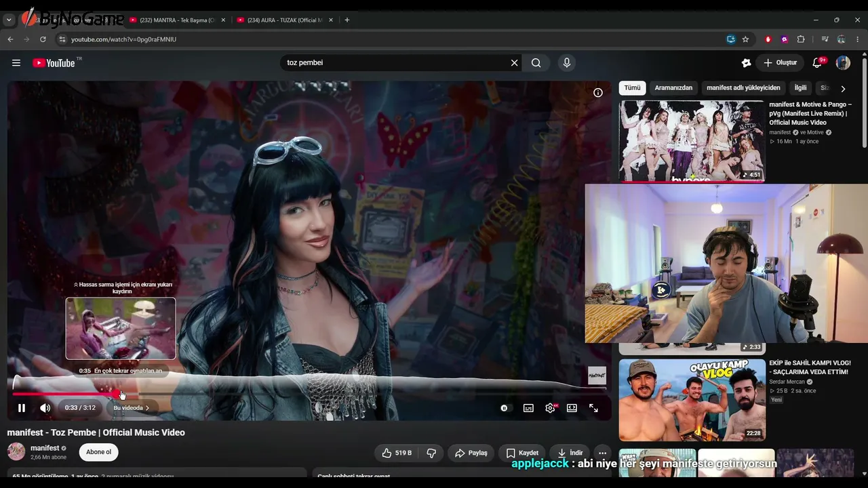Go forward to the next page
This screenshot has width=868, height=488.
click(x=26, y=39)
